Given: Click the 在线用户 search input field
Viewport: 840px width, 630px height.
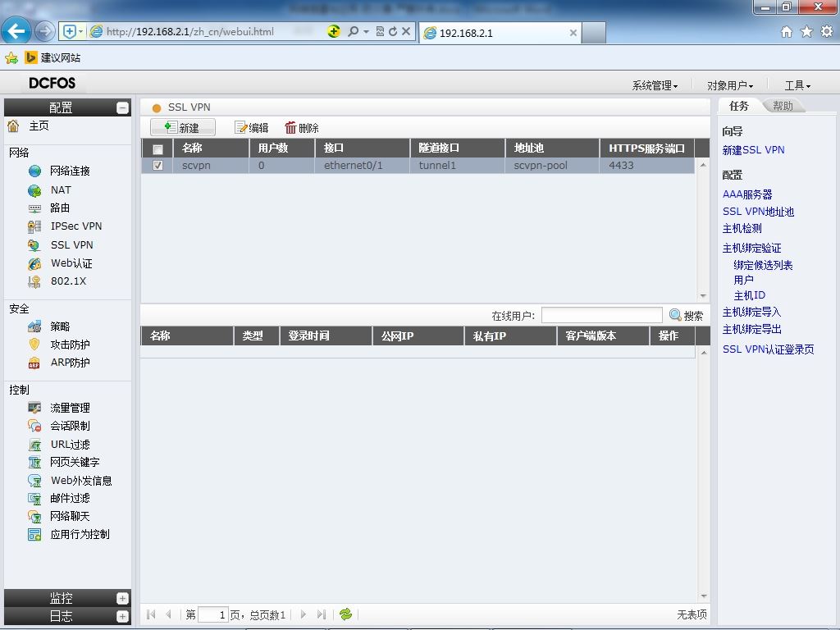Looking at the screenshot, I should (601, 315).
